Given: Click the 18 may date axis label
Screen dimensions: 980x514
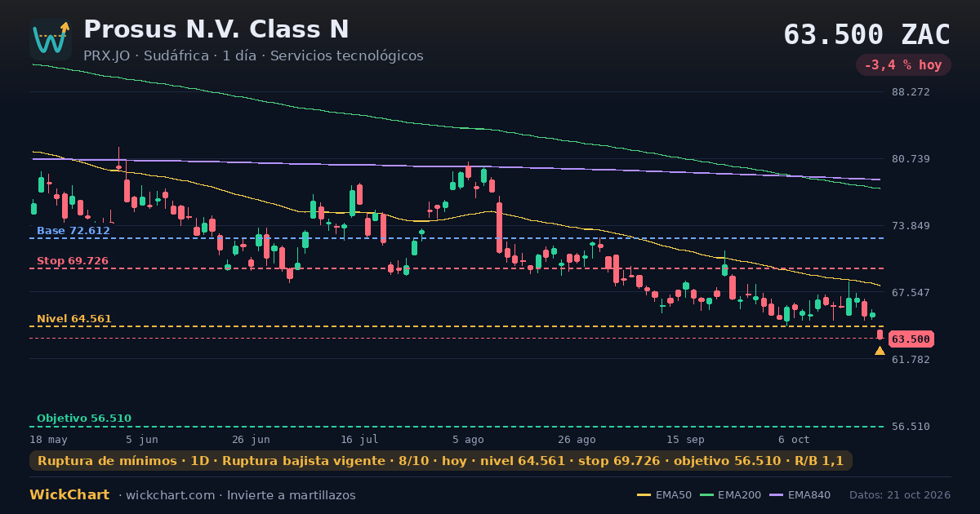Looking at the screenshot, I should pyautogui.click(x=48, y=439).
